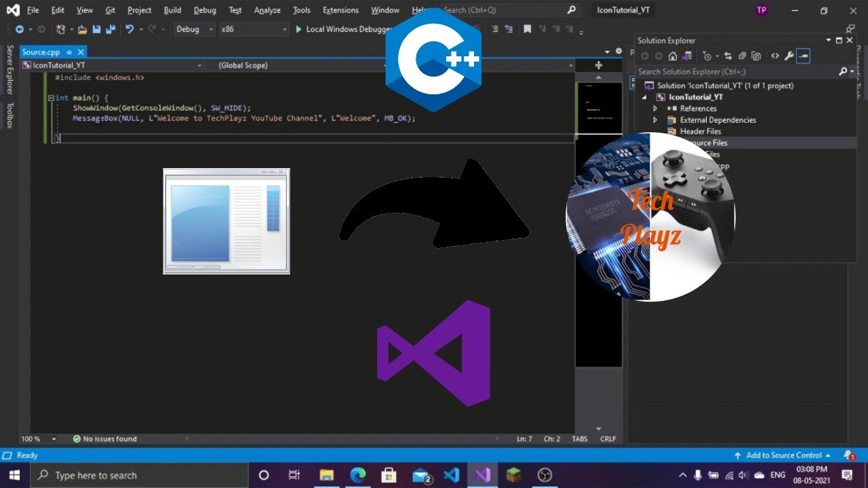Click the CRLF line ending indicator

tap(608, 439)
